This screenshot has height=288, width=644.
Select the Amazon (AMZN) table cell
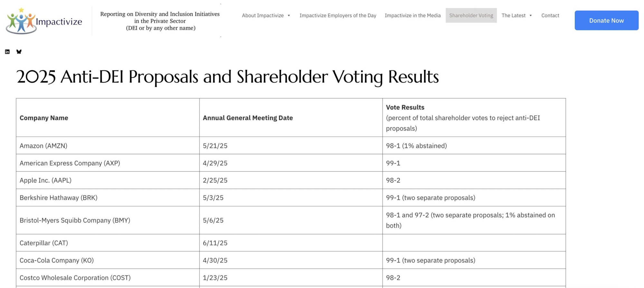(x=43, y=145)
